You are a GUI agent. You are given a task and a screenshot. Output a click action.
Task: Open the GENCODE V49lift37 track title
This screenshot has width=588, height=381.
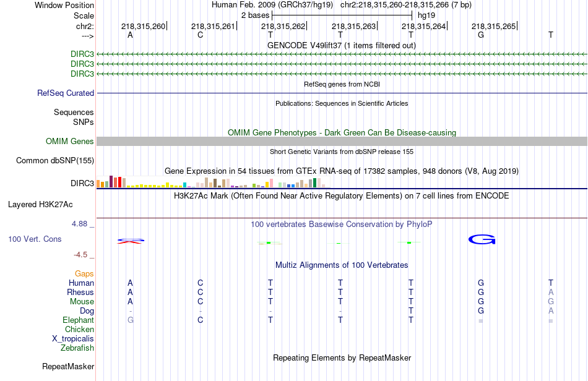coord(342,45)
